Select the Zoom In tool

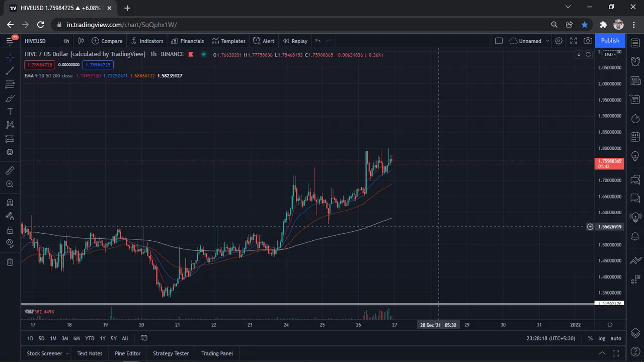[10, 185]
